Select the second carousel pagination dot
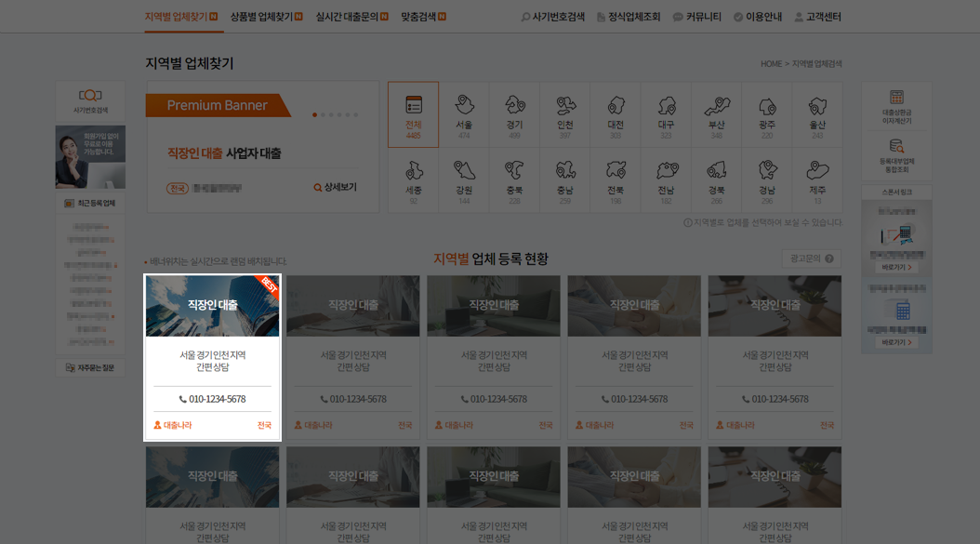Viewport: 980px width, 544px height. (323, 114)
